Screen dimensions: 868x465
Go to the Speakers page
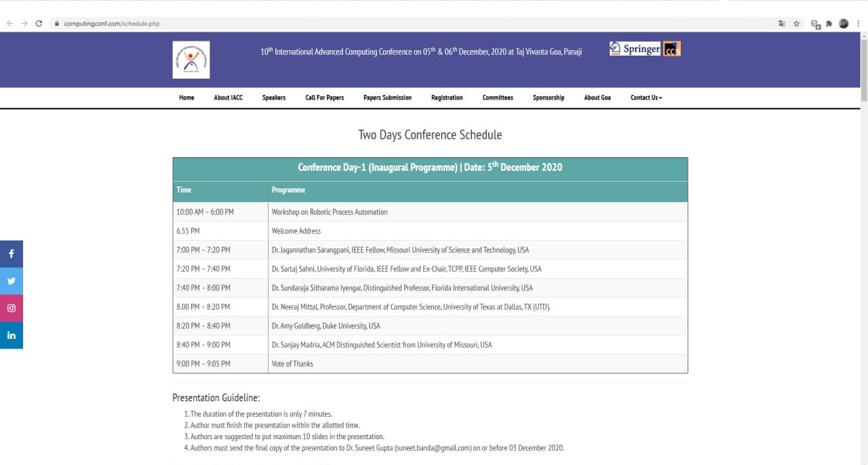274,98
